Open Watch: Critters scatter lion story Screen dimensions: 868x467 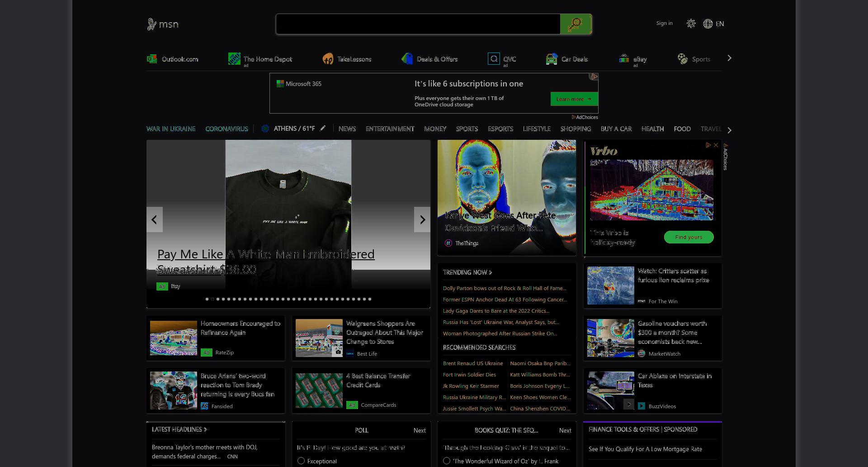pyautogui.click(x=673, y=275)
